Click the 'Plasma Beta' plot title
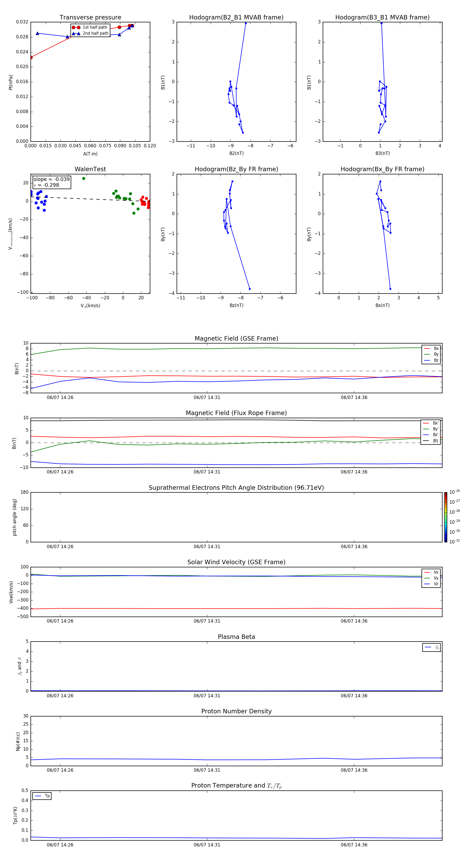The image size is (473, 868). tap(236, 637)
